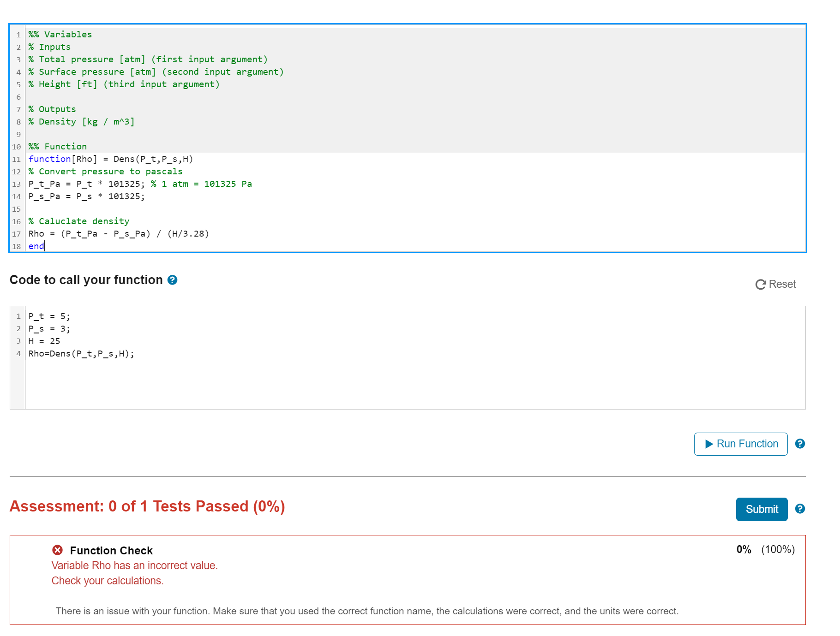Click the '%% Function' section header
The image size is (840, 636).
pyautogui.click(x=58, y=147)
